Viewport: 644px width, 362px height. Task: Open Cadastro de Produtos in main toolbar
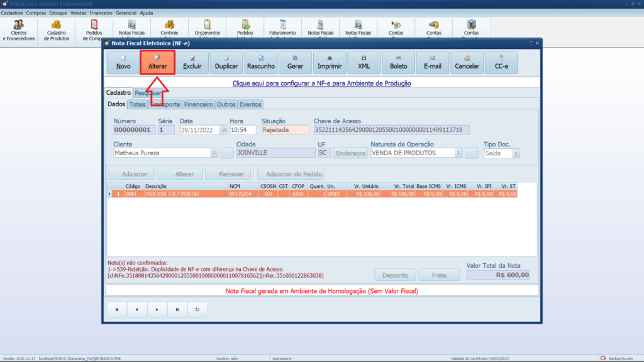(57, 30)
